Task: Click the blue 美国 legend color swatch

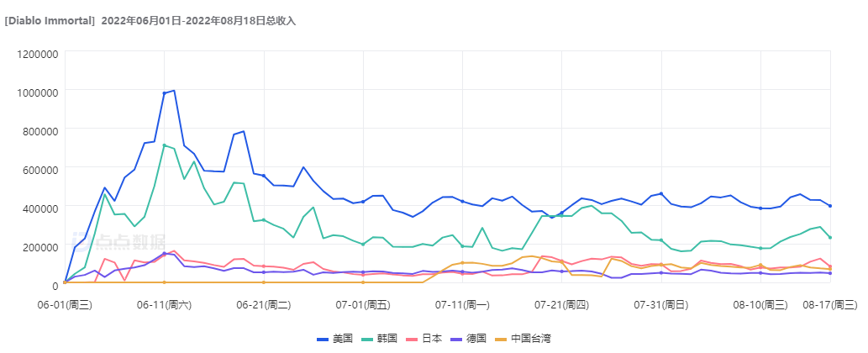Action: pyautogui.click(x=323, y=339)
